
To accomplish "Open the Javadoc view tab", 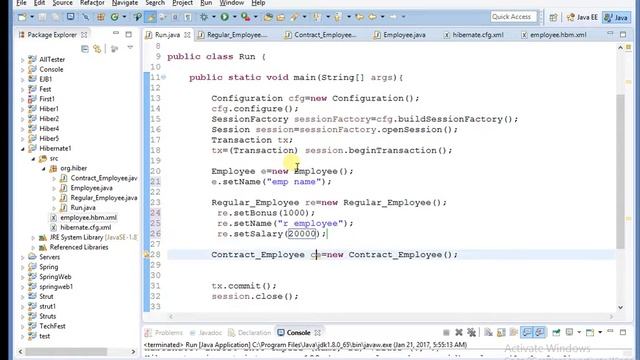I will point(206,333).
